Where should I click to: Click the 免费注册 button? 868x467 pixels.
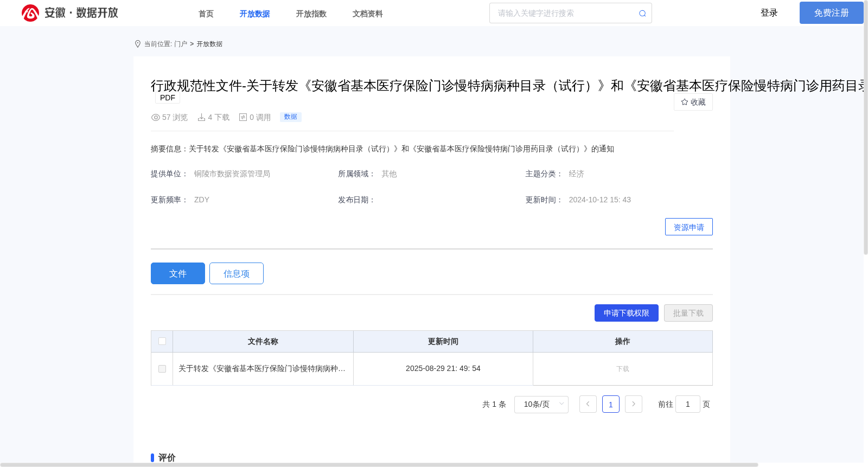pyautogui.click(x=831, y=13)
